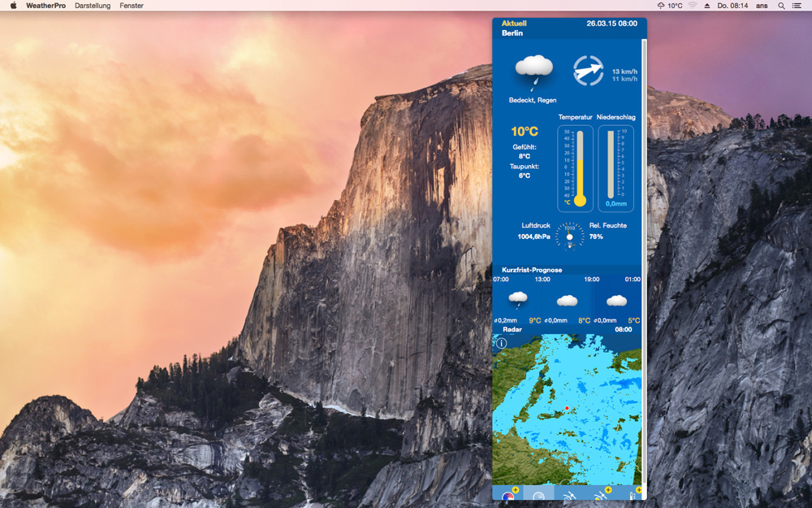Open the radar precipitation map
Screen dimensions: 812x508
(567, 410)
